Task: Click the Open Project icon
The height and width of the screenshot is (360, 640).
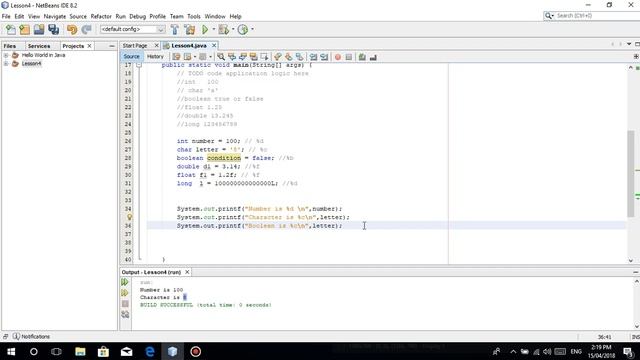Action: click(39, 29)
